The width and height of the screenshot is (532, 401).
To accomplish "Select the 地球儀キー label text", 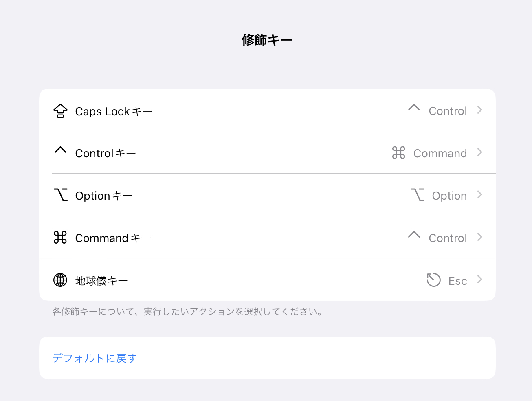I will (x=101, y=281).
